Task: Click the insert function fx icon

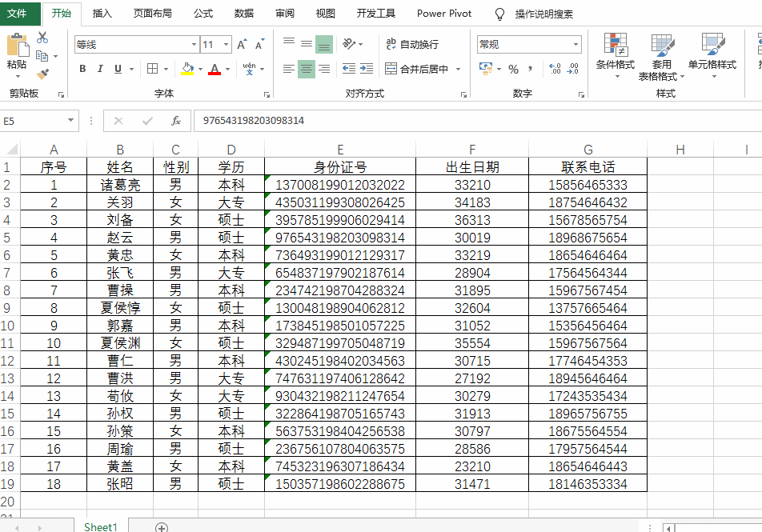Action: (176, 121)
